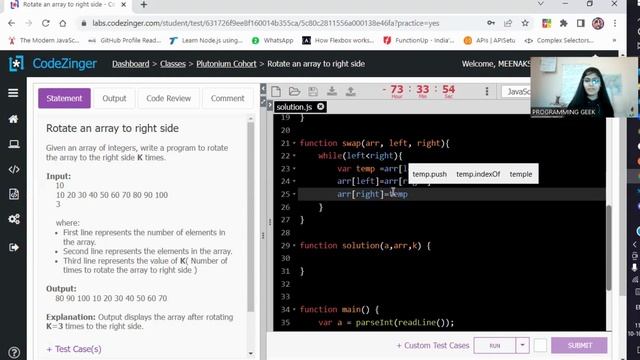640x360 pixels.
Task: Switch to the Code Review tab
Action: [168, 98]
